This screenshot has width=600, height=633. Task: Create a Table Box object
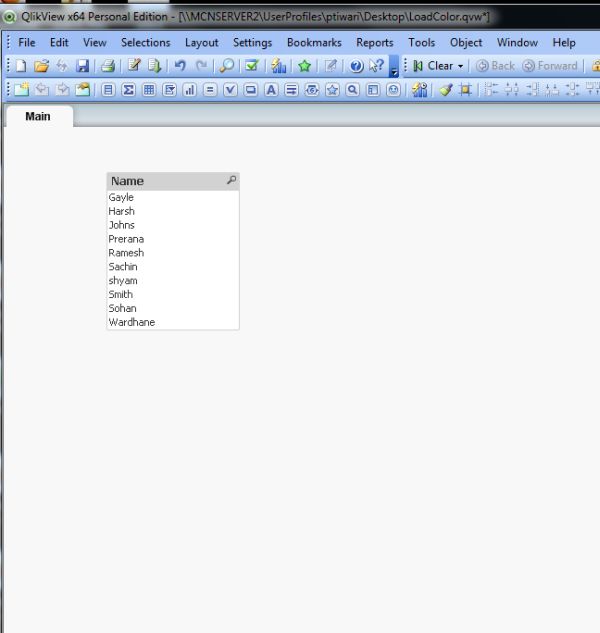[x=149, y=90]
